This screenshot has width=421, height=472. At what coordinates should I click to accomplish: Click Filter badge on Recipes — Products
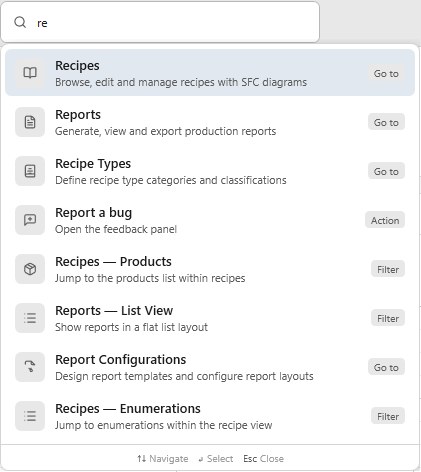point(388,269)
